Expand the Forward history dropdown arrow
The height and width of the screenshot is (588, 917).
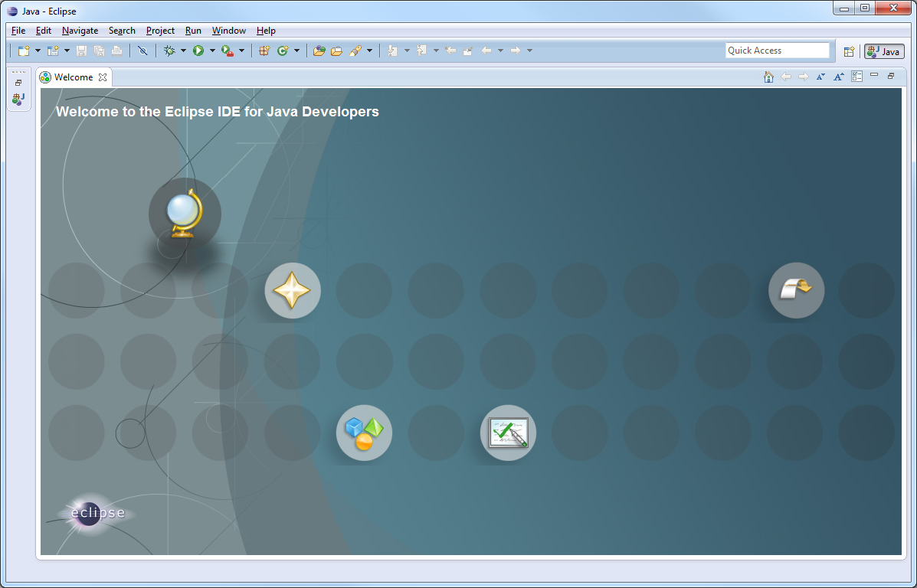tap(530, 51)
